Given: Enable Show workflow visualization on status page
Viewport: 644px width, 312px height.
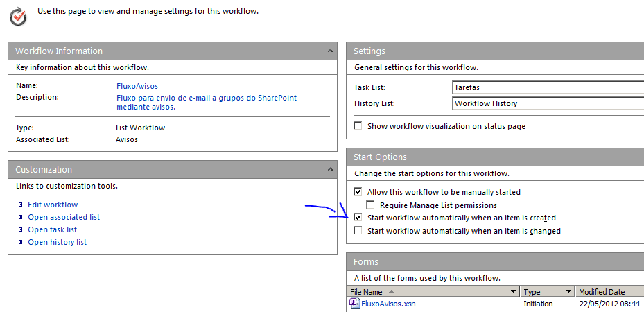Looking at the screenshot, I should tap(358, 126).
